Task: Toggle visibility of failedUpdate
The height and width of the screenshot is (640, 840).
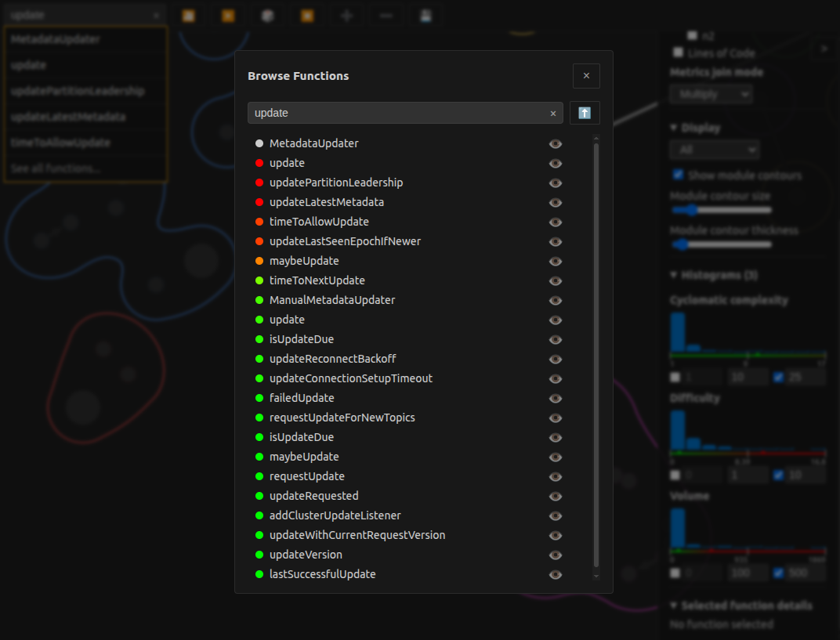Action: coord(556,398)
